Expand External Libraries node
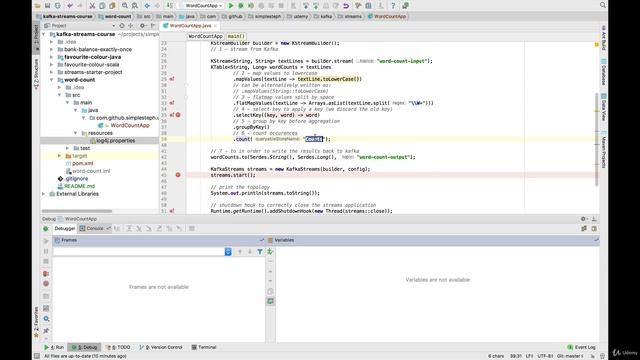 coord(44,194)
